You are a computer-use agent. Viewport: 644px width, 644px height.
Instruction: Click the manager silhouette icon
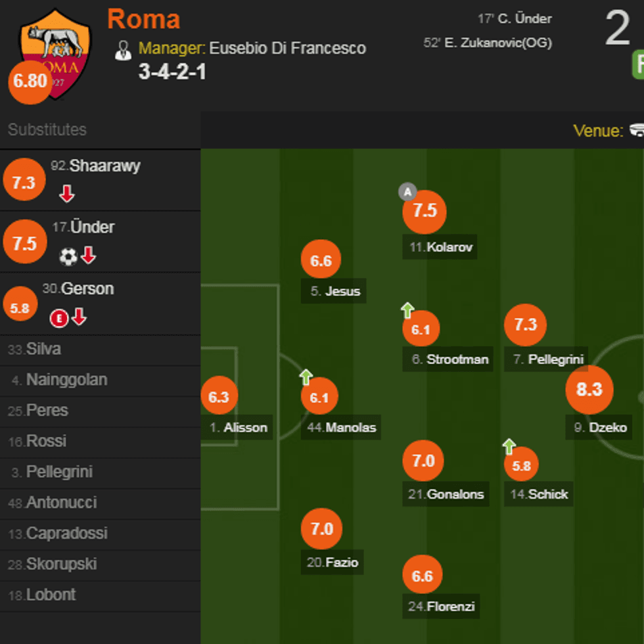point(123,50)
